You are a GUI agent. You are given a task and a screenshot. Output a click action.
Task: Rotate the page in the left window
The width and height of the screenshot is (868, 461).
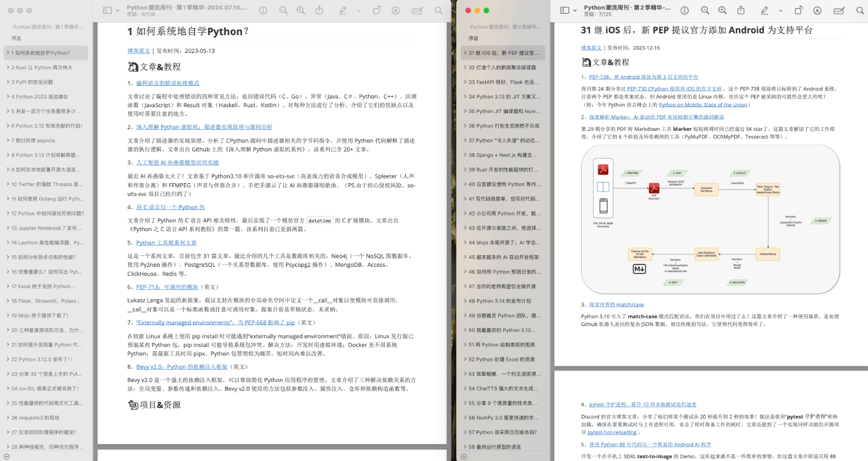(377, 10)
